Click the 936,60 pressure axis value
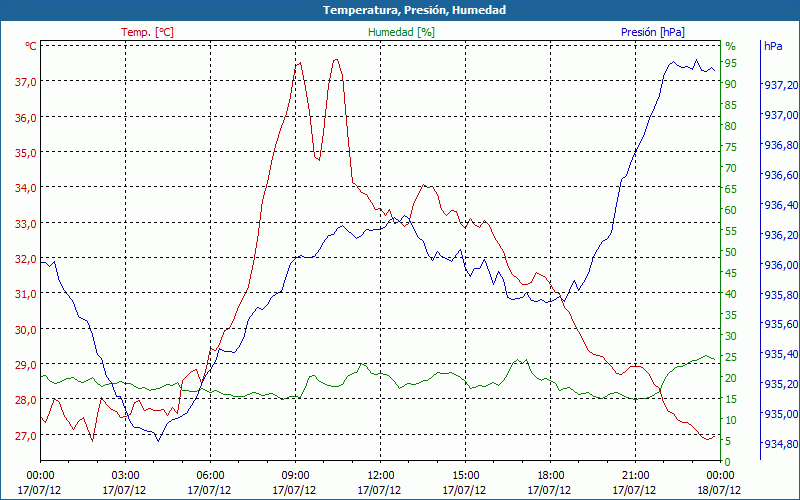The image size is (800, 500). click(781, 175)
